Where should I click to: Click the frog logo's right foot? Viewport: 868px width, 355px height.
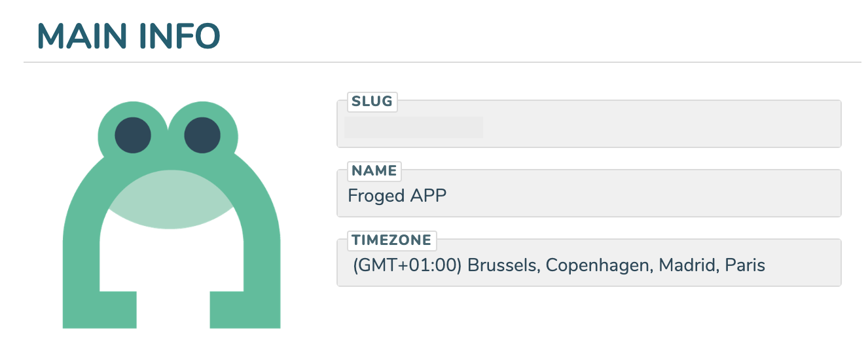[x=245, y=310]
